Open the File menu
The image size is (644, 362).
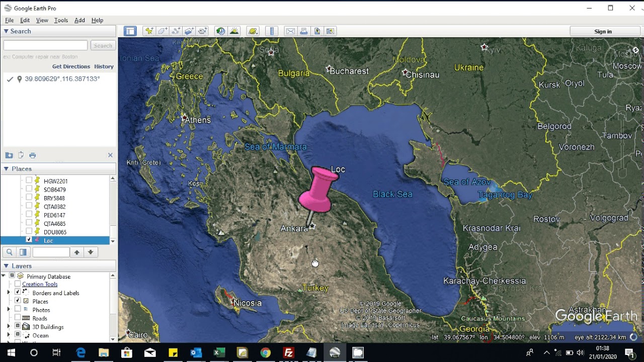(x=9, y=20)
